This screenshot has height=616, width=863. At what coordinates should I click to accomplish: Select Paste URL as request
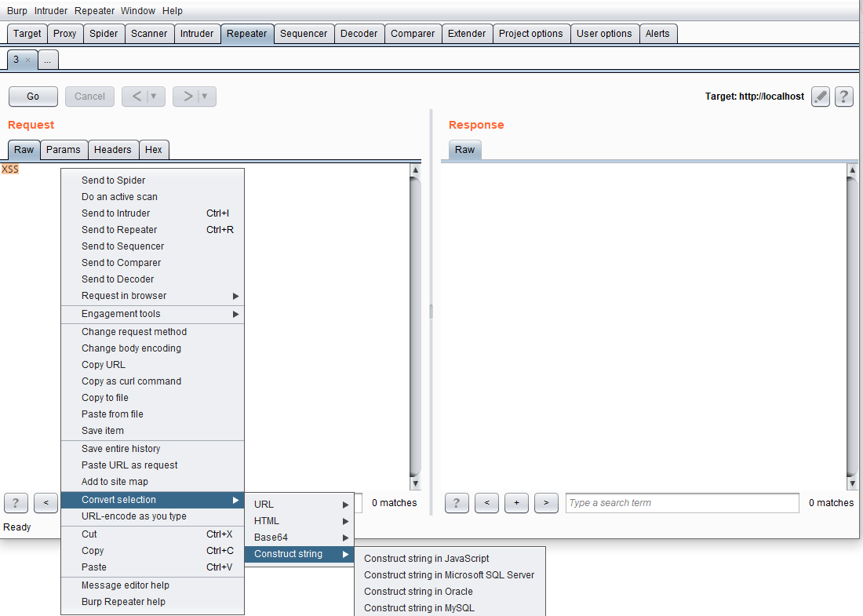(x=152, y=465)
